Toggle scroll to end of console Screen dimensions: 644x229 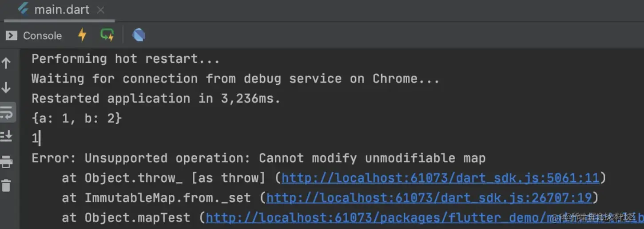tap(6, 136)
